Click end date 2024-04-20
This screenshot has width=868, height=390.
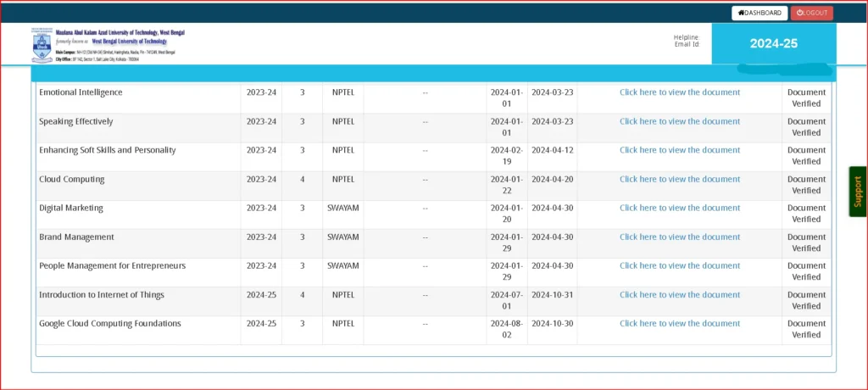(553, 179)
